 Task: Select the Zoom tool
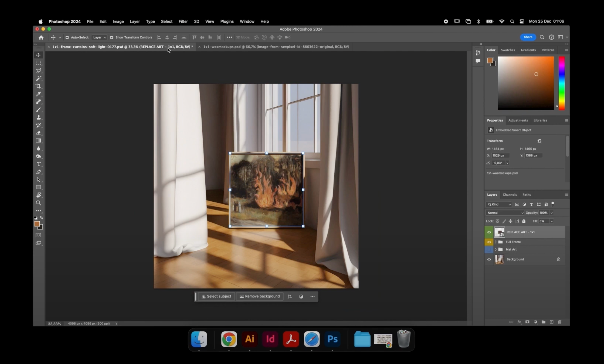tap(38, 203)
